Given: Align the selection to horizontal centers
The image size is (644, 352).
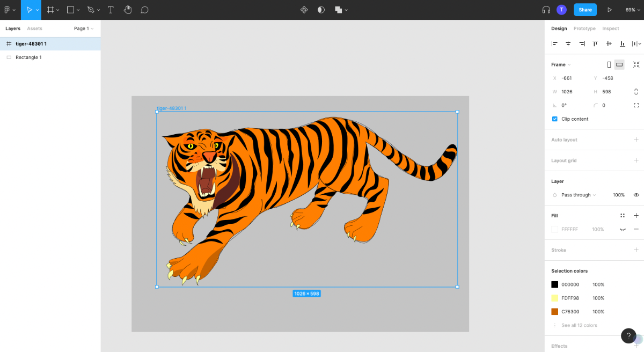Looking at the screenshot, I should 568,43.
